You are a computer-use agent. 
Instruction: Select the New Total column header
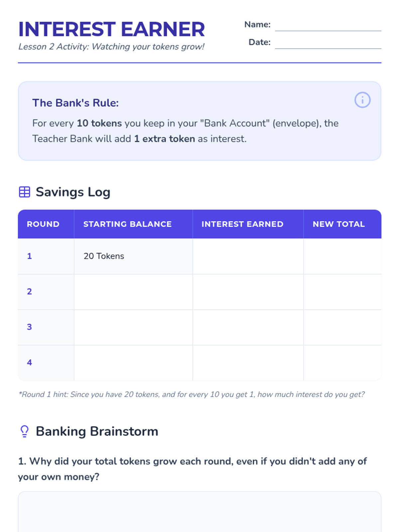click(x=342, y=224)
